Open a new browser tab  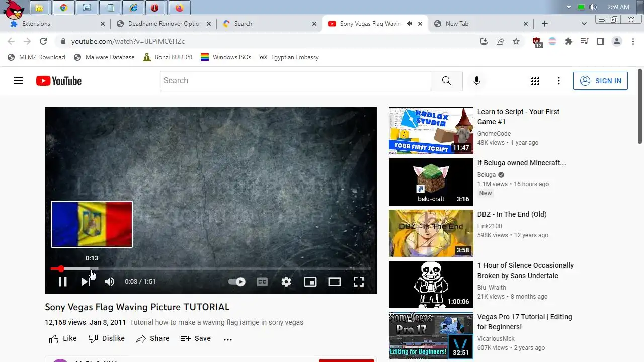pos(545,24)
